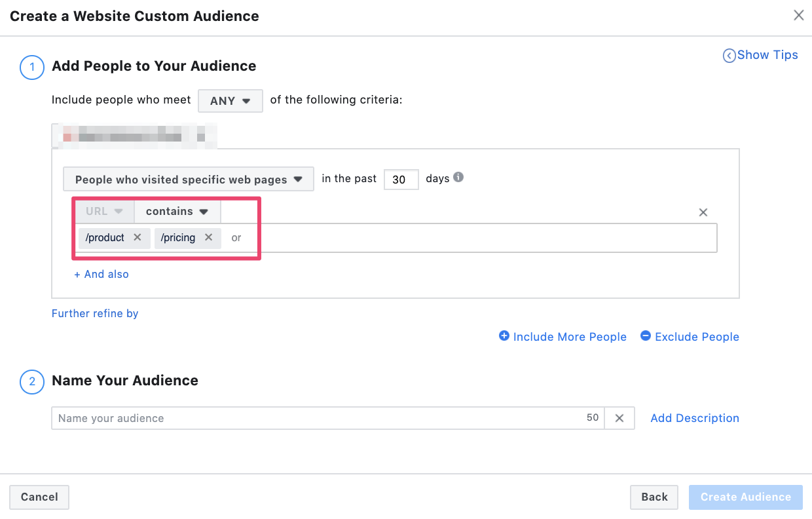This screenshot has width=812, height=519.
Task: Click the Create Audience button
Action: coord(745,497)
